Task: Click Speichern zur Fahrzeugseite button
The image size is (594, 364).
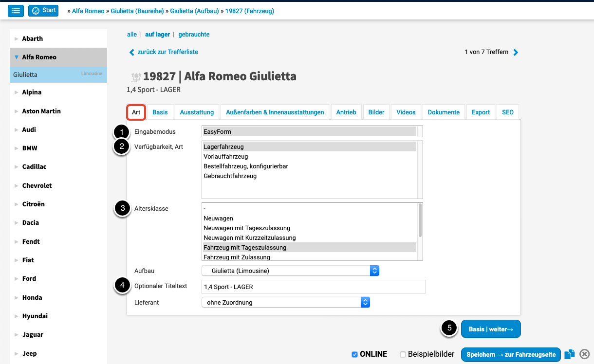Action: [x=511, y=354]
